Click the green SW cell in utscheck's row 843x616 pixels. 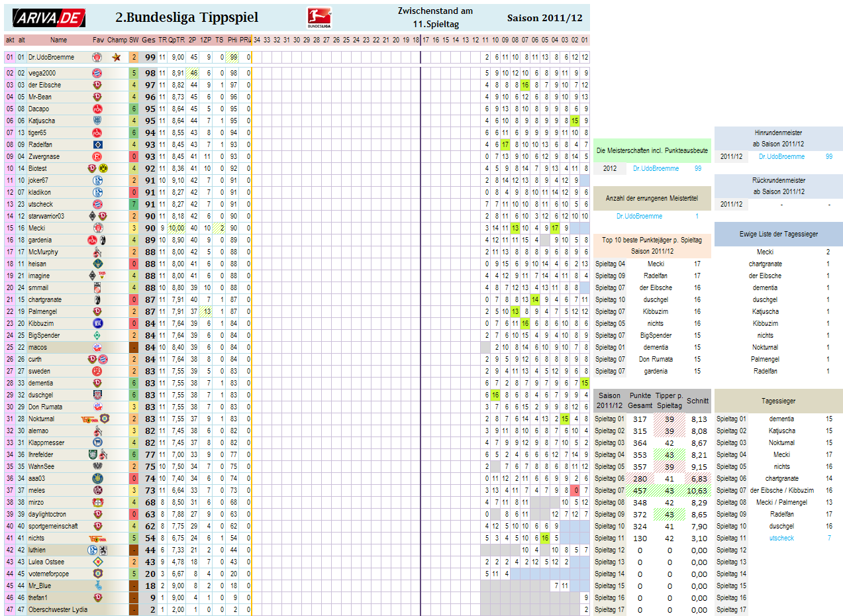(134, 205)
